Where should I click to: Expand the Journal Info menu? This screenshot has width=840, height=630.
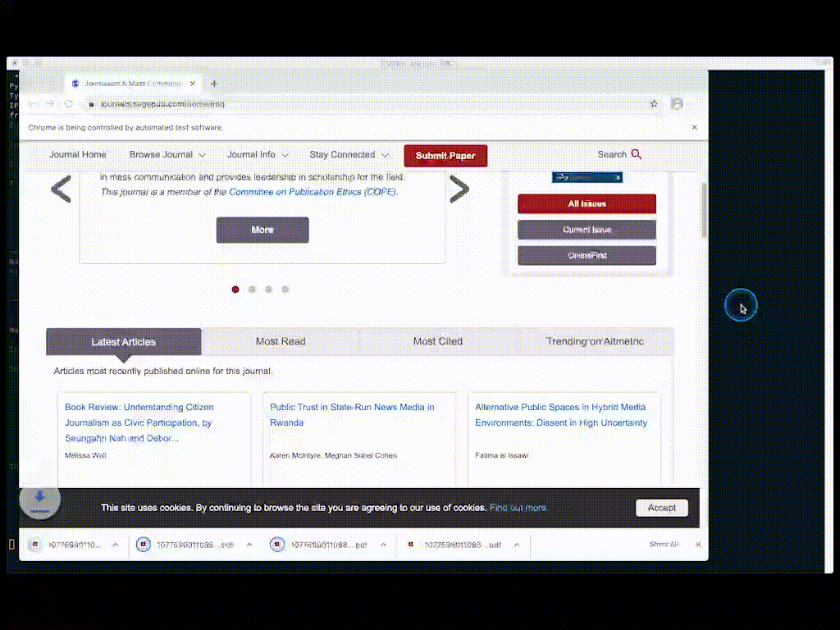tap(258, 154)
